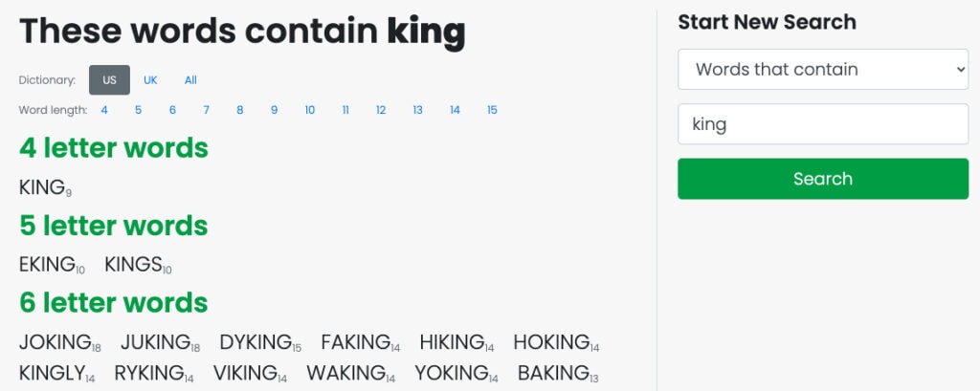The width and height of the screenshot is (980, 391).
Task: Jump to word length 7
Action: pyautogui.click(x=207, y=110)
